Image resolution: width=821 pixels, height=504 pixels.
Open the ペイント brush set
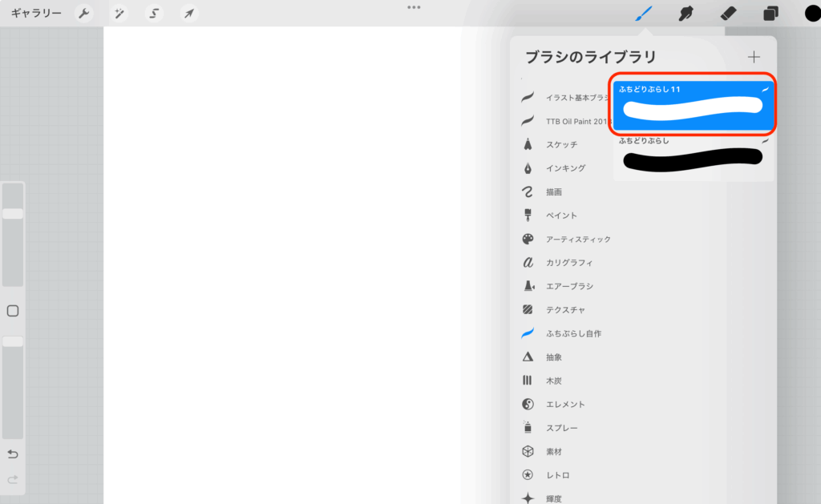click(550, 215)
